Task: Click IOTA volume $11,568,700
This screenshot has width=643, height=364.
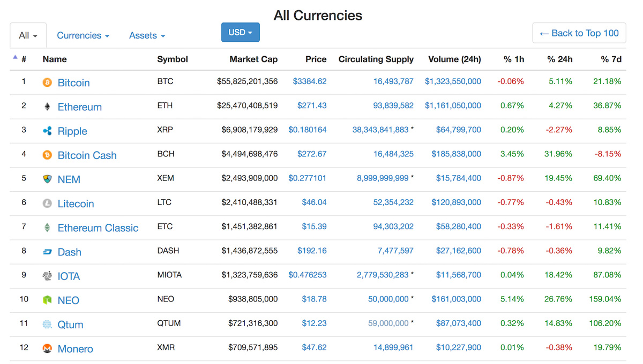Action: [x=459, y=275]
